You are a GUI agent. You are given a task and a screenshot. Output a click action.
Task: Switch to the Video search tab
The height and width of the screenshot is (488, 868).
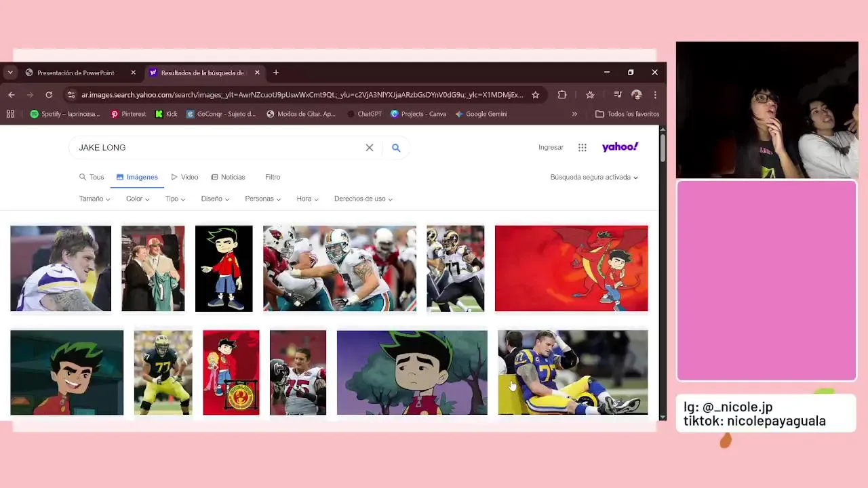[184, 177]
